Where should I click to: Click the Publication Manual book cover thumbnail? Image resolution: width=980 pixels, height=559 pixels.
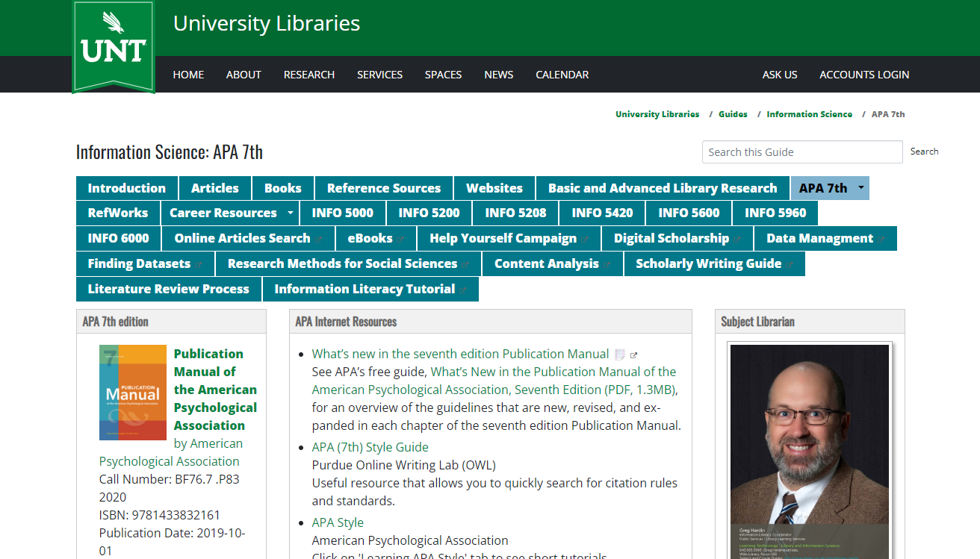(133, 393)
